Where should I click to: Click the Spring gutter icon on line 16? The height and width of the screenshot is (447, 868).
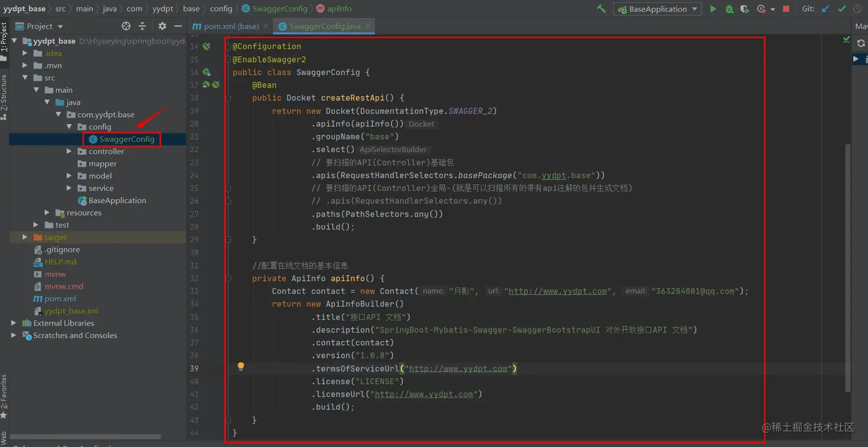pos(206,72)
